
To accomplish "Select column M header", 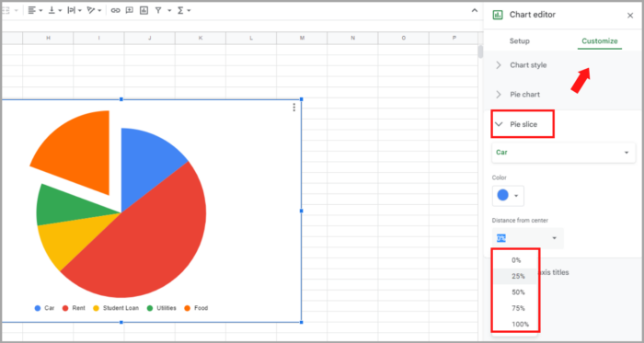I will [302, 38].
